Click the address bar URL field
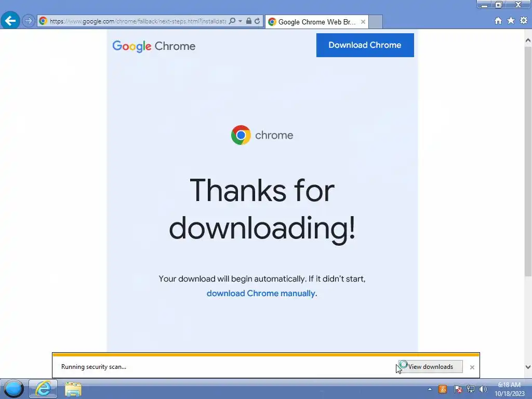The height and width of the screenshot is (399, 532). 137,21
